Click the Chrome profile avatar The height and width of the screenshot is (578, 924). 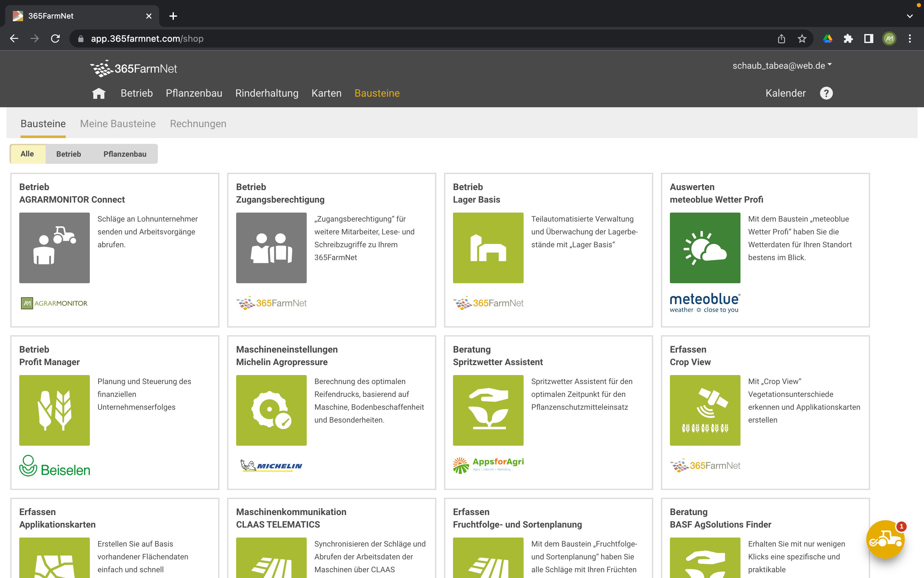point(889,39)
